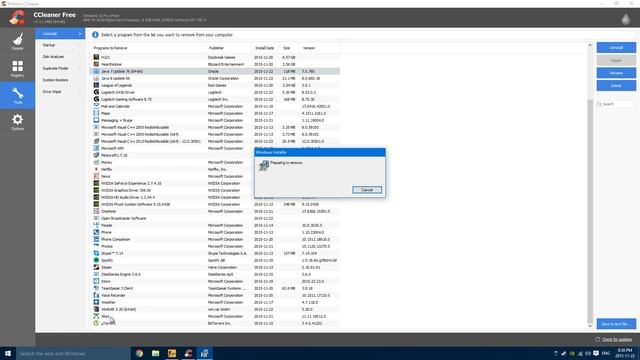The image size is (640, 360).
Task: Open the action center notification icon
Action: [596, 353]
